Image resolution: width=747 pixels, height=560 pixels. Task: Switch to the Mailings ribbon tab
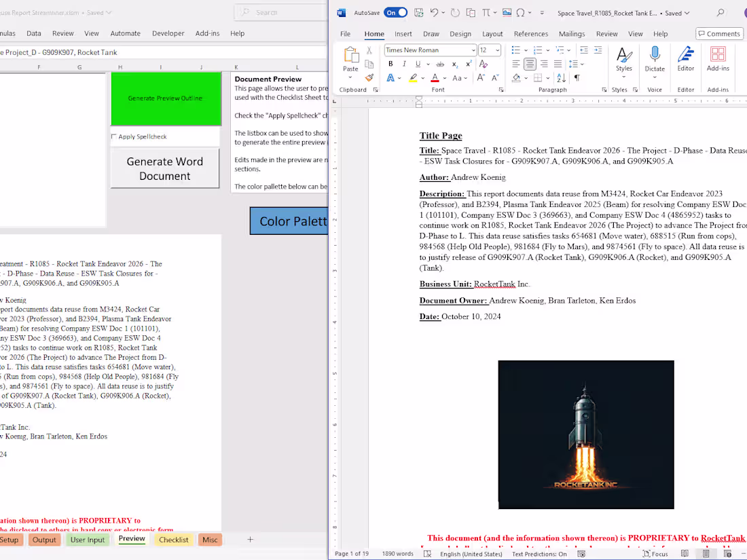tap(573, 33)
